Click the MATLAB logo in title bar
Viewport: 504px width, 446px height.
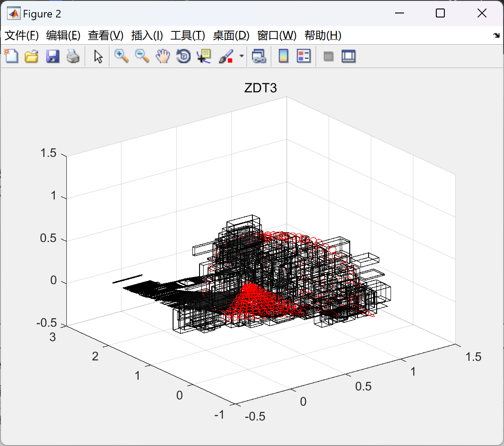click(x=14, y=13)
